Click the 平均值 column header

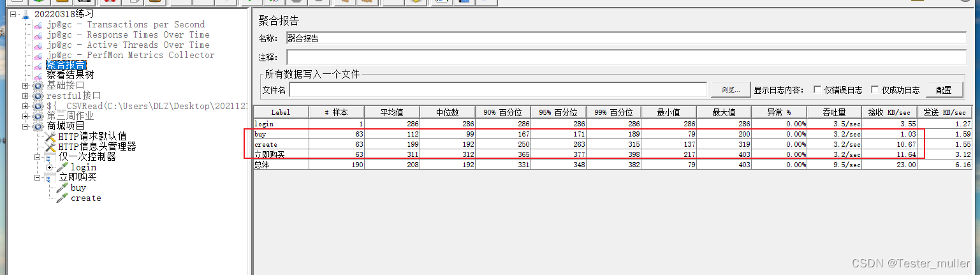392,112
